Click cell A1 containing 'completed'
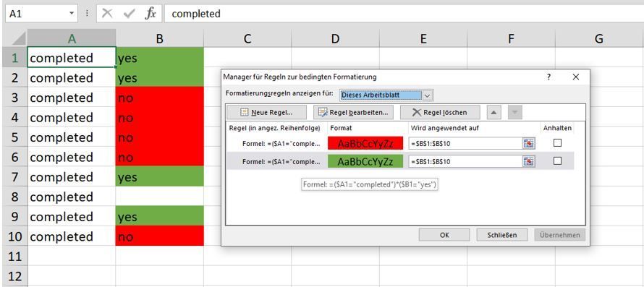The width and height of the screenshot is (644, 287). click(x=72, y=58)
